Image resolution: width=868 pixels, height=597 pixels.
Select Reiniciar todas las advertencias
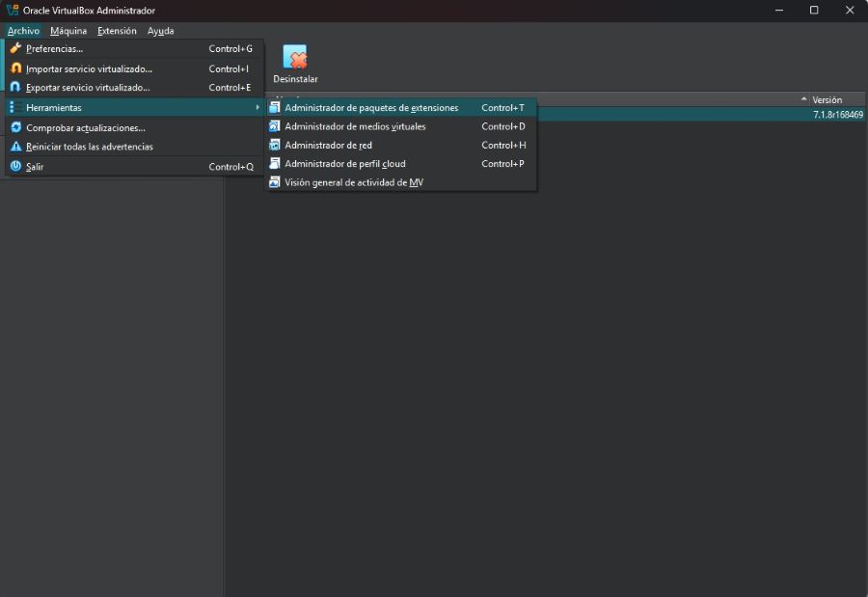[x=134, y=147]
